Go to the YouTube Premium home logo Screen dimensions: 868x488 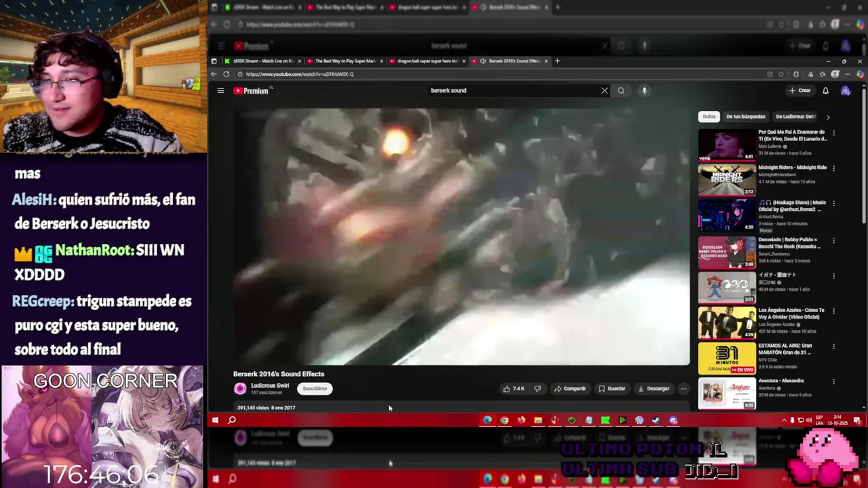[252, 91]
